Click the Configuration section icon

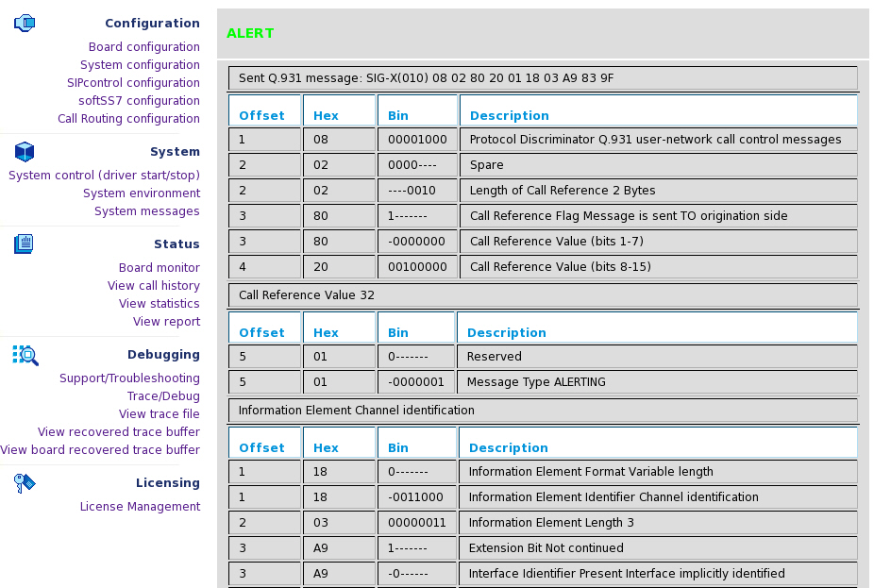(24, 23)
